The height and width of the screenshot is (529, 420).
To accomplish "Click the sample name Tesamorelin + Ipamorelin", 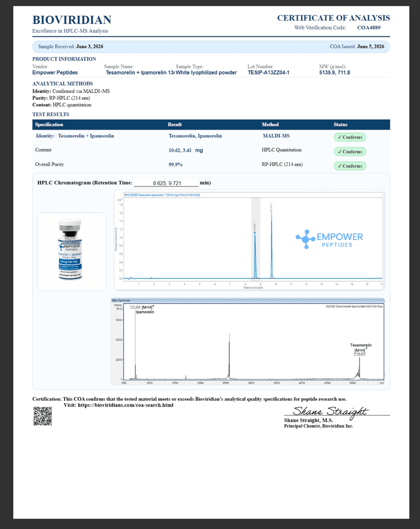I will tap(140, 72).
